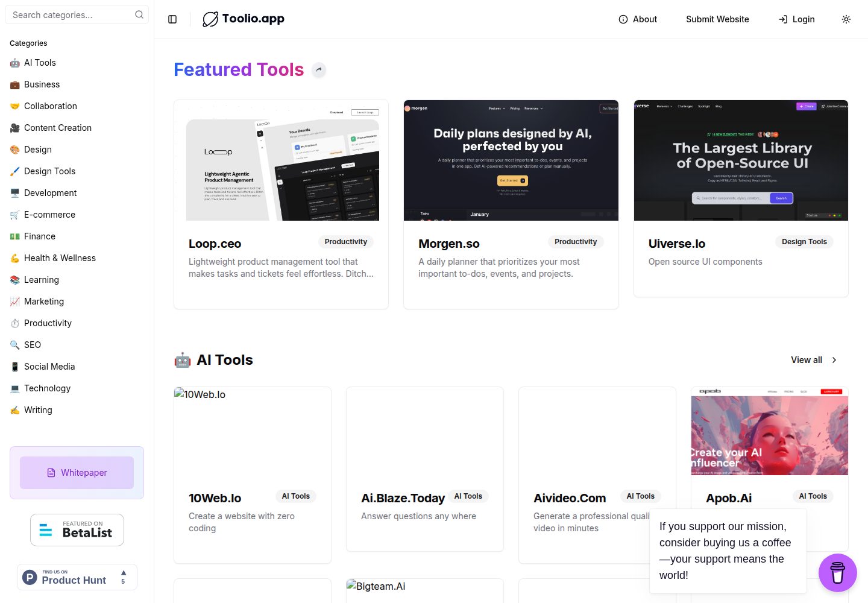Toggle the sidebar panel icon
This screenshot has width=868, height=603.
pyautogui.click(x=172, y=19)
